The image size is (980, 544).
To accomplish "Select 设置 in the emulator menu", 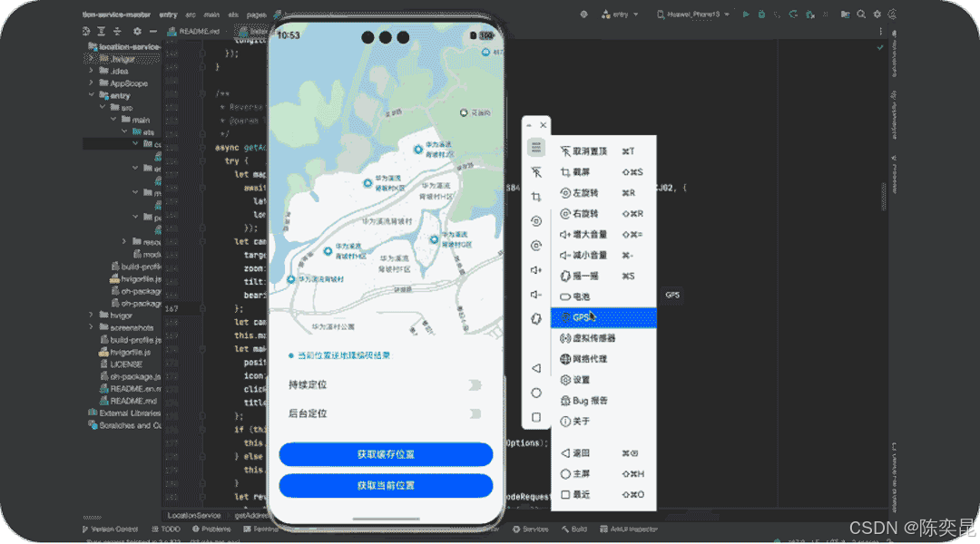I will click(x=603, y=380).
